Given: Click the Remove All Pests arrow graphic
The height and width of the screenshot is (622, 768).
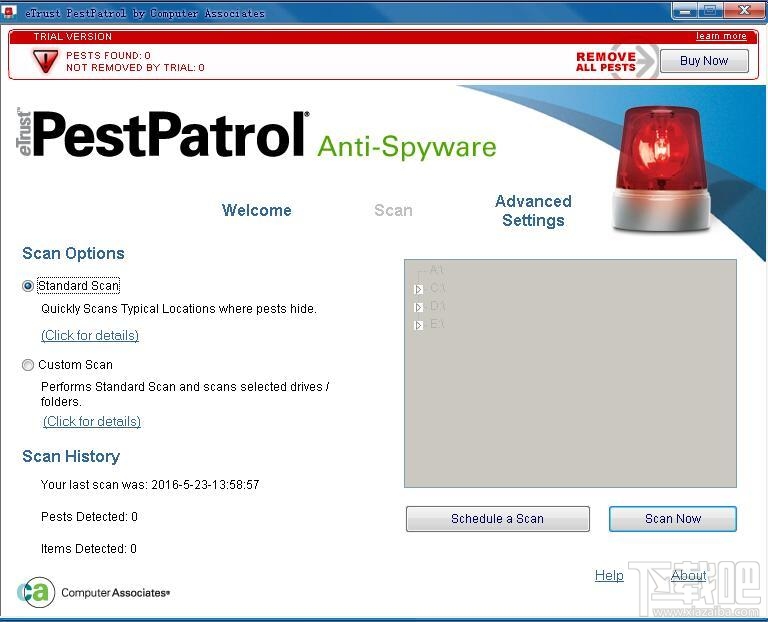Looking at the screenshot, I should [616, 61].
